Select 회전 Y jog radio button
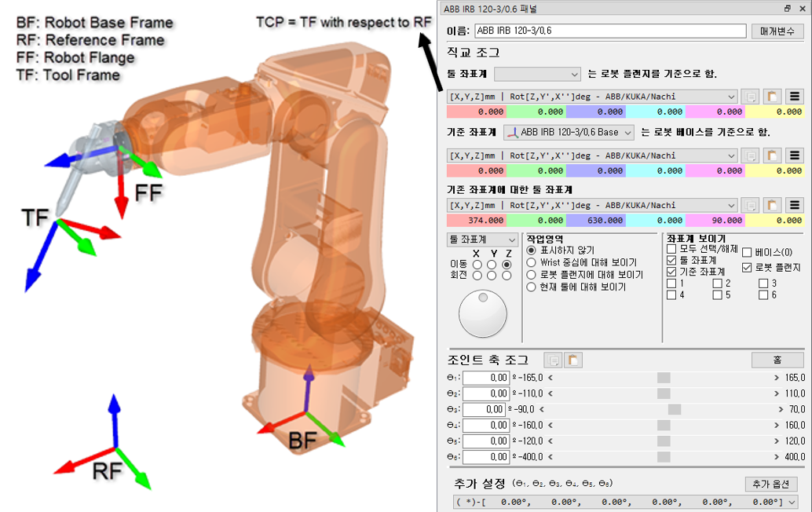This screenshot has height=512, width=812. (492, 276)
